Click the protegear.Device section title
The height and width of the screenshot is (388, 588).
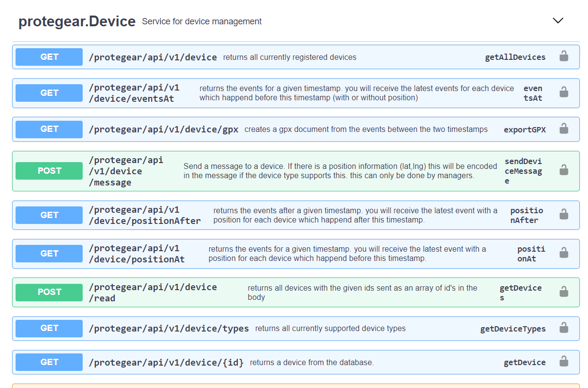click(77, 21)
